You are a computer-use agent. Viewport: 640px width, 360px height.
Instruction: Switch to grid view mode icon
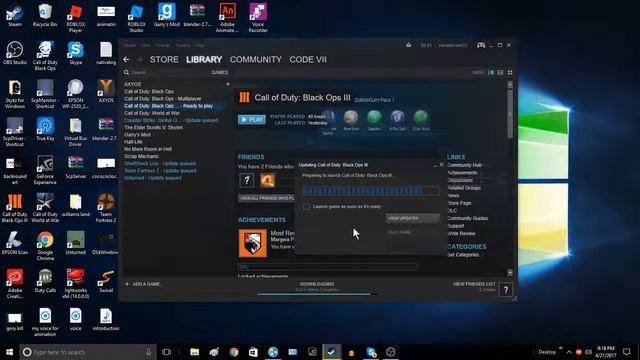pyautogui.click(x=510, y=72)
